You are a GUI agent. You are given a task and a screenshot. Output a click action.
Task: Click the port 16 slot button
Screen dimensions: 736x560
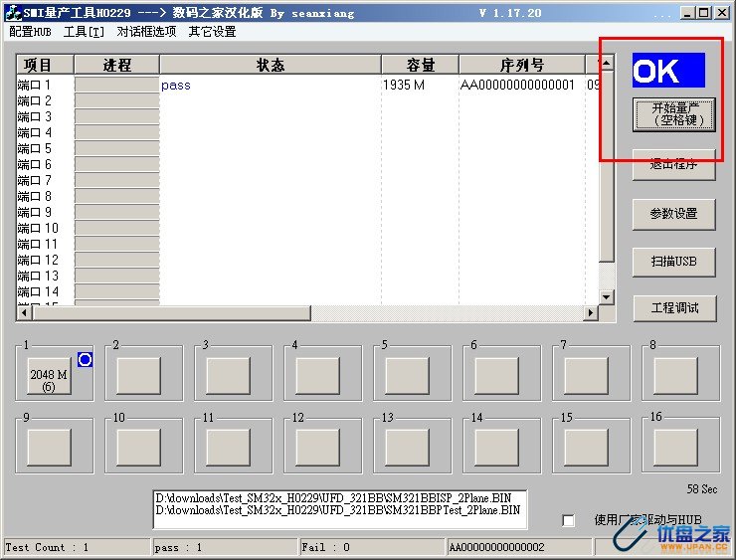pos(675,447)
